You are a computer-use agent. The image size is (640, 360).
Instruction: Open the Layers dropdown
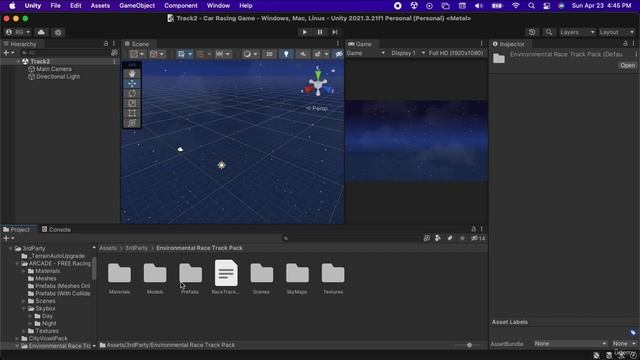577,32
